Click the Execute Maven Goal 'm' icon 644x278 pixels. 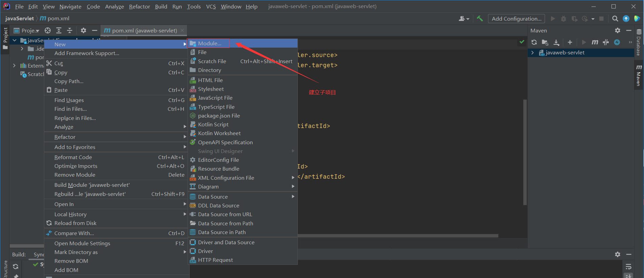pyautogui.click(x=595, y=42)
